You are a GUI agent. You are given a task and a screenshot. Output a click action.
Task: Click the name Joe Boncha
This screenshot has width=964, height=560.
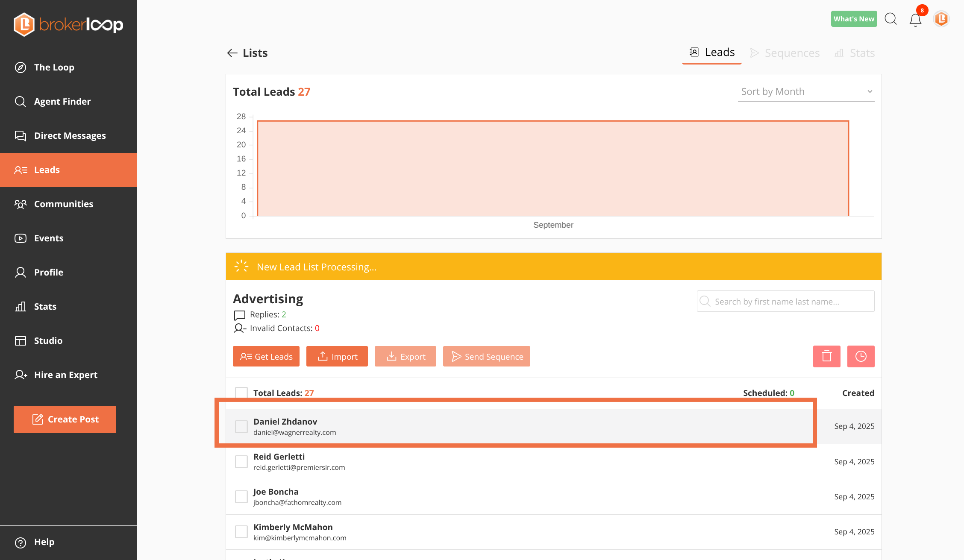point(276,492)
